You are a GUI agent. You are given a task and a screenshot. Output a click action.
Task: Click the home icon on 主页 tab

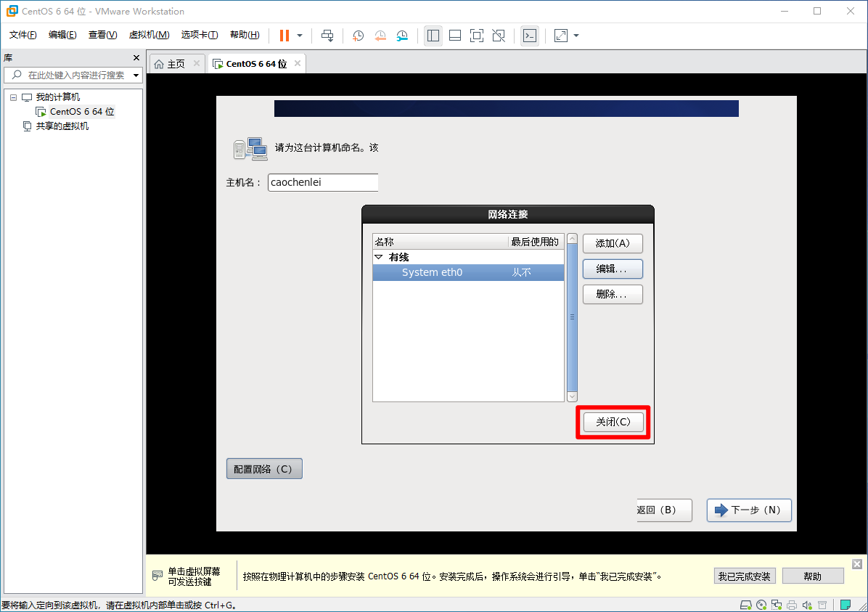[x=159, y=64]
